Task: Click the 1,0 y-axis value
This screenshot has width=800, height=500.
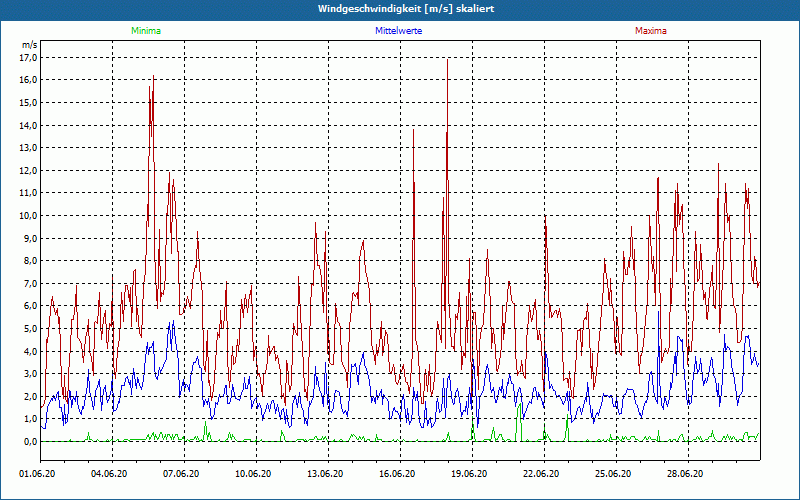Action: pyautogui.click(x=31, y=419)
